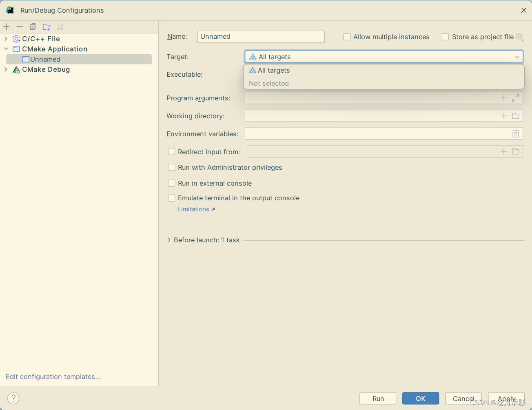Screen dimensions: 532x410
Task: Enable Store as project file
Action: click(446, 37)
